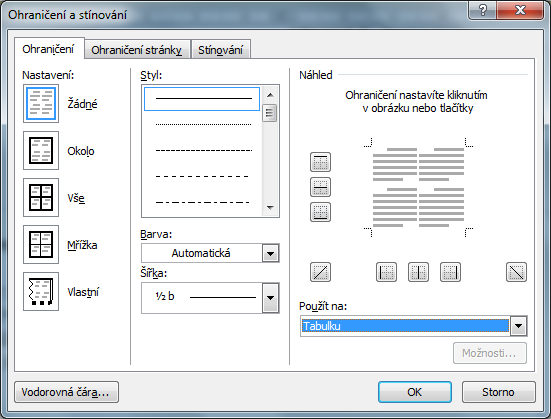Select the Mřížka (grid) border setting icon

(41, 244)
